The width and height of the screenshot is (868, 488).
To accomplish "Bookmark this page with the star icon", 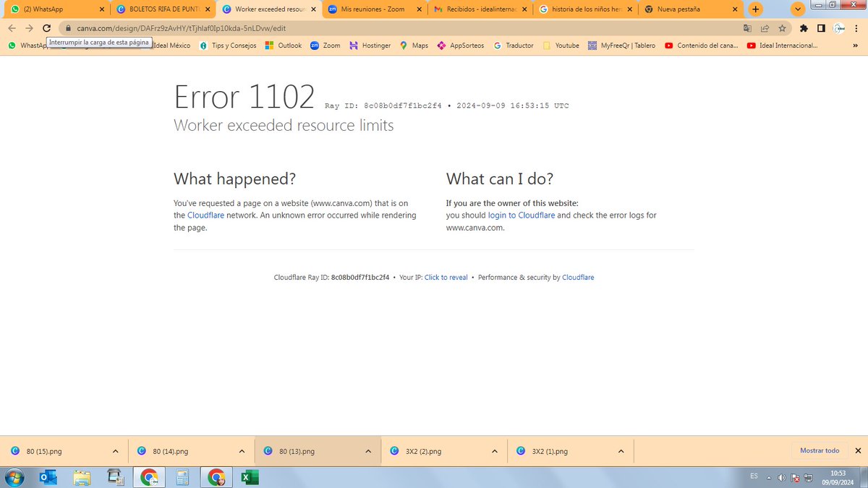I will click(x=782, y=28).
